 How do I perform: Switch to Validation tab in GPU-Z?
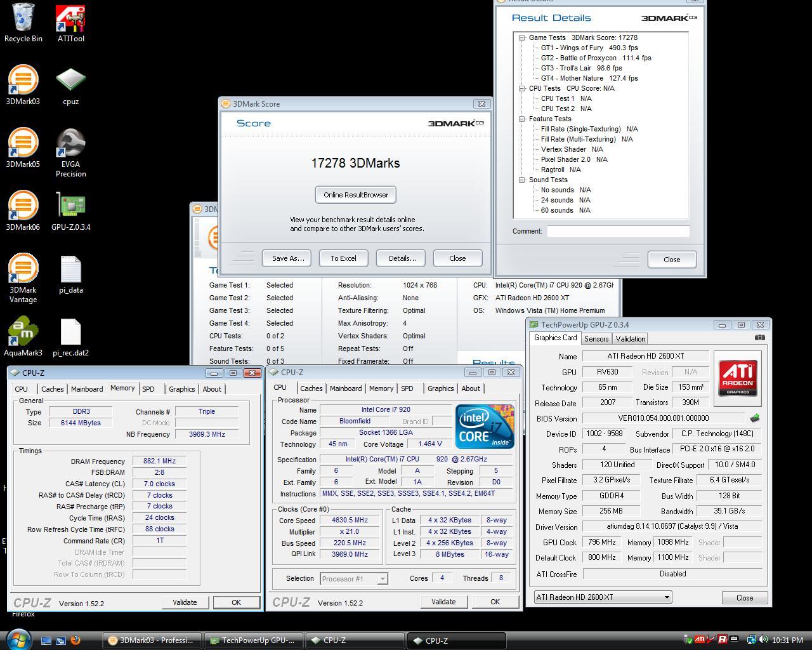click(630, 339)
